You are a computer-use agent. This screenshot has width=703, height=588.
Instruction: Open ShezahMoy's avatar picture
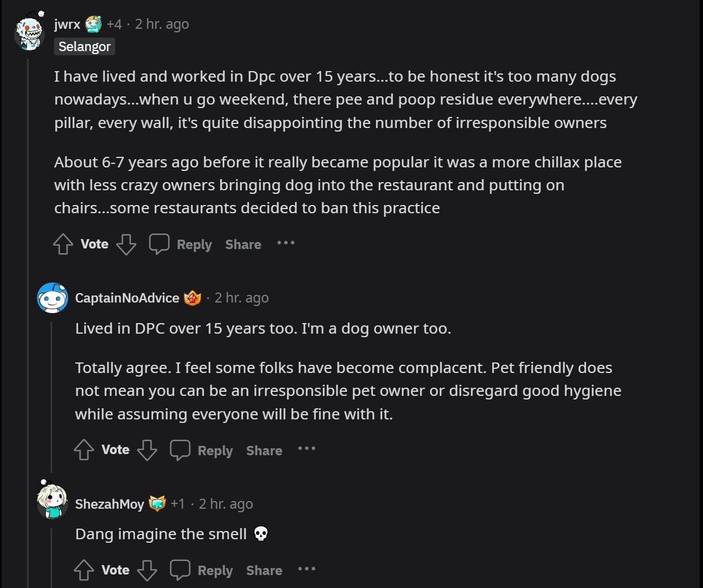coord(53,500)
